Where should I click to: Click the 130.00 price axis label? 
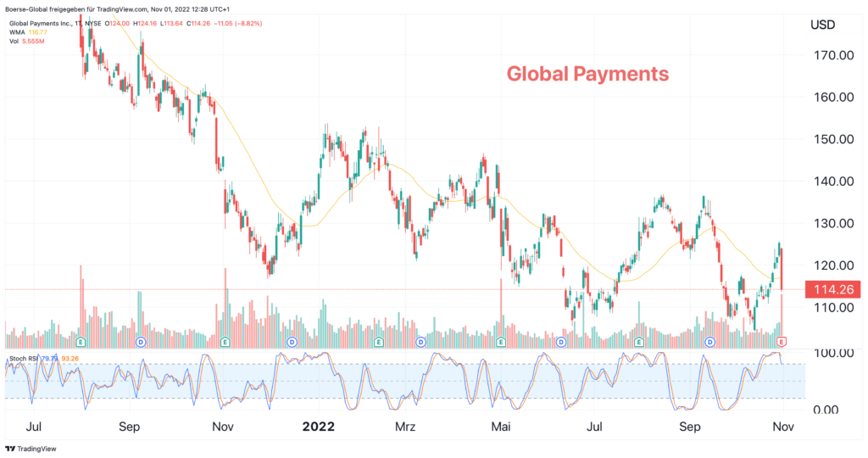click(x=834, y=223)
